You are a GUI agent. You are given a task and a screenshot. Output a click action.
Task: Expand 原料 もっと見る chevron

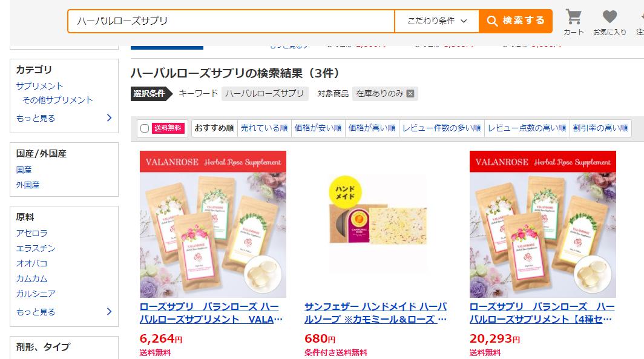[109, 311]
